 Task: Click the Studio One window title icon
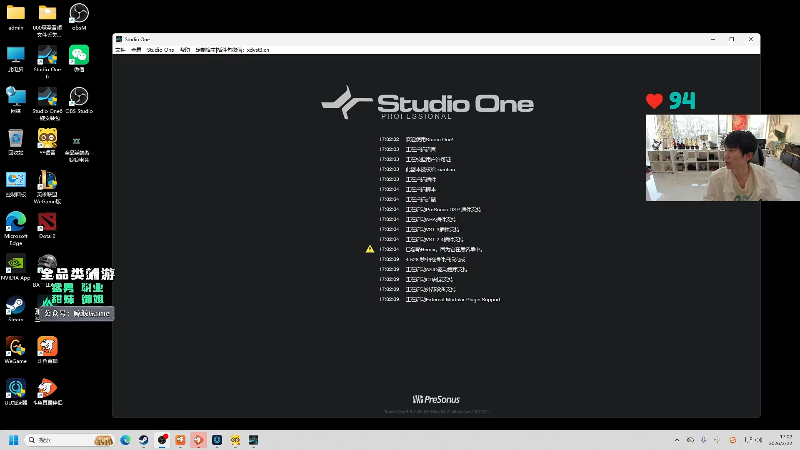point(118,39)
